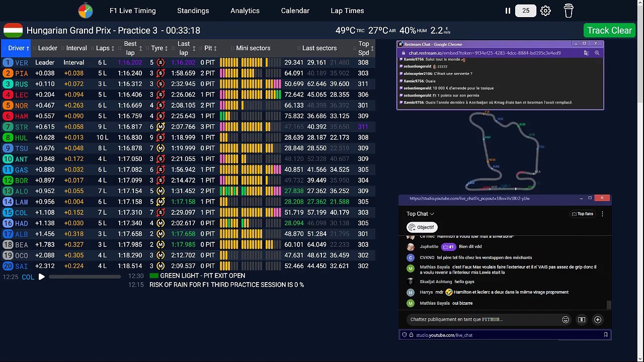The height and width of the screenshot is (362, 644).
Task: Switch to the Analytics tab
Action: click(245, 11)
